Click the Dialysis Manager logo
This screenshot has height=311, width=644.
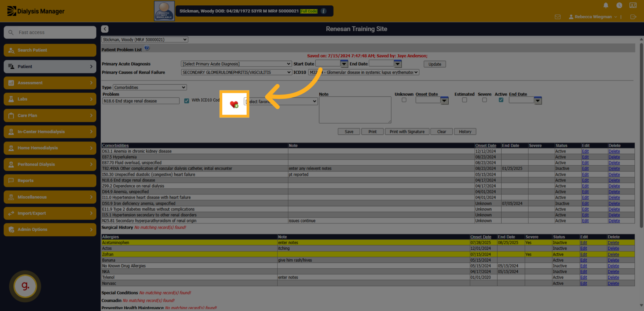tap(36, 11)
